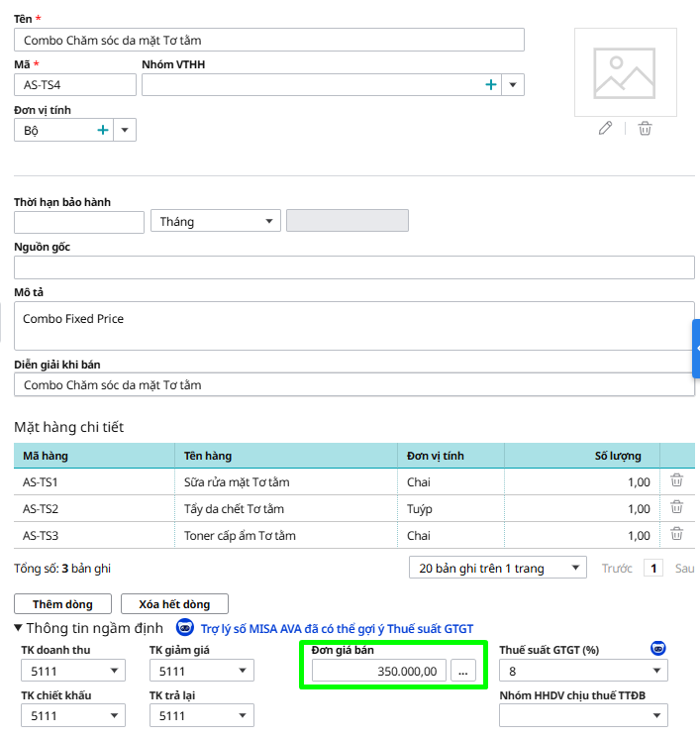Screen dimensions: 700x738
Task: Click the MISA AVA tax suggestion link
Action: (x=337, y=629)
